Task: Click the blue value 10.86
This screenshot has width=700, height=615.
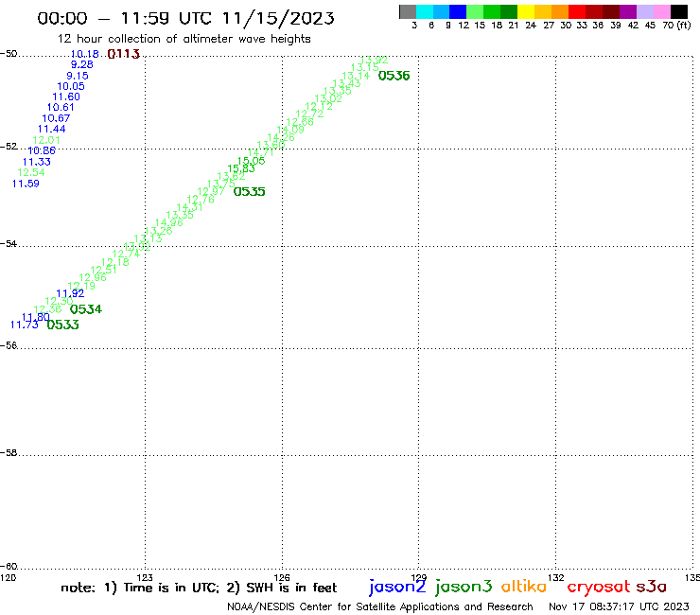Action: [x=42, y=151]
